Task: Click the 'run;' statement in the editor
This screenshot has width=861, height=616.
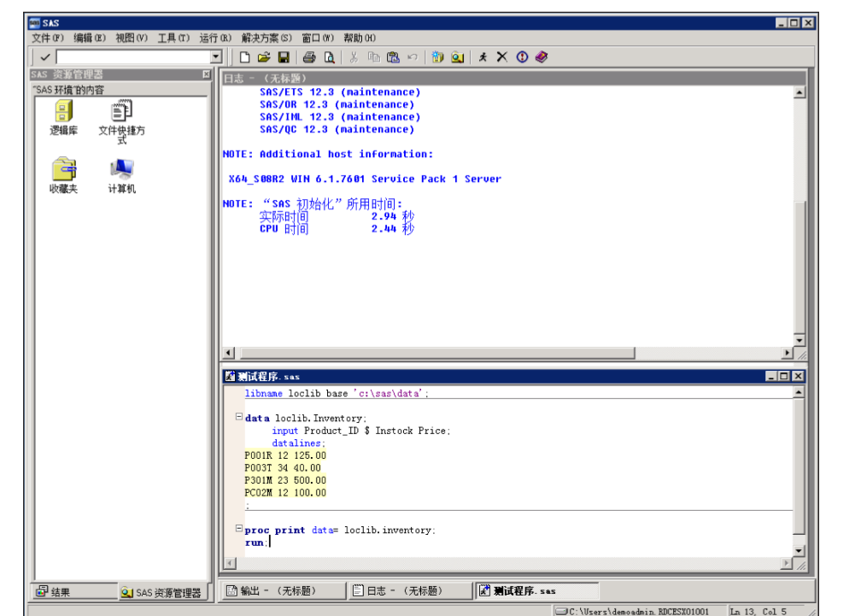Action: click(256, 543)
